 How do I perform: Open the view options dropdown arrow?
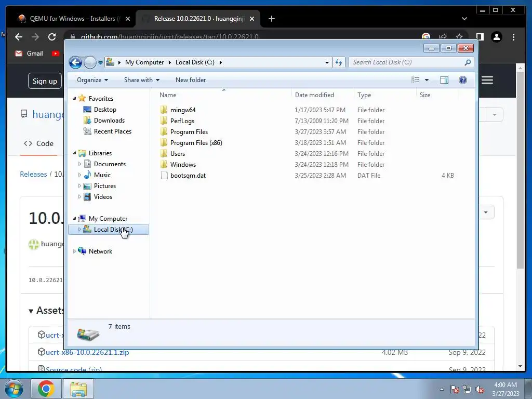[x=427, y=80]
